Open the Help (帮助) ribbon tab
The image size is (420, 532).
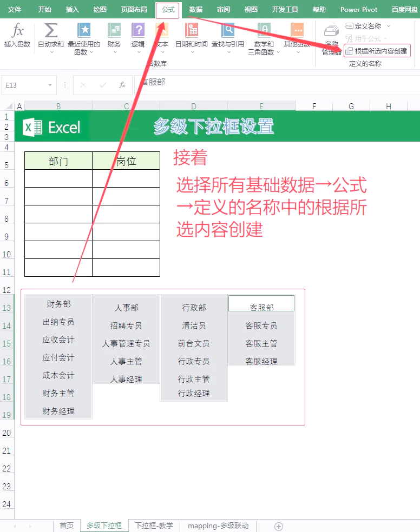[319, 10]
